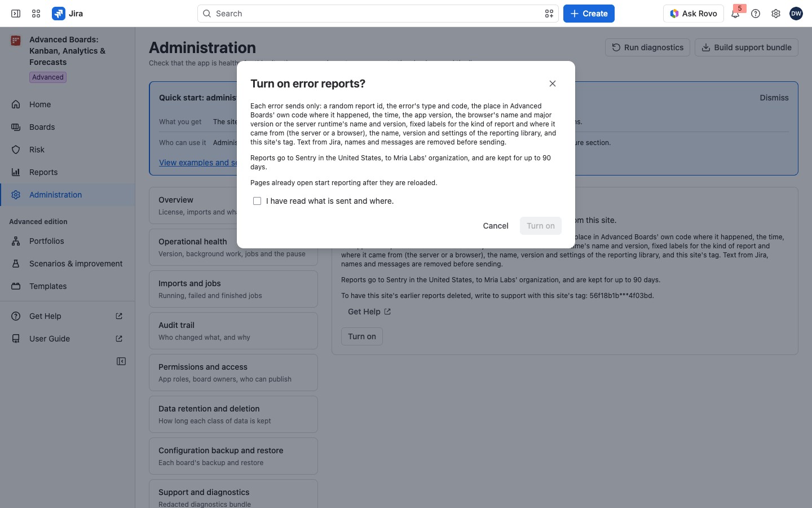Select Imports and jobs section
This screenshot has width=812, height=508.
click(233, 289)
